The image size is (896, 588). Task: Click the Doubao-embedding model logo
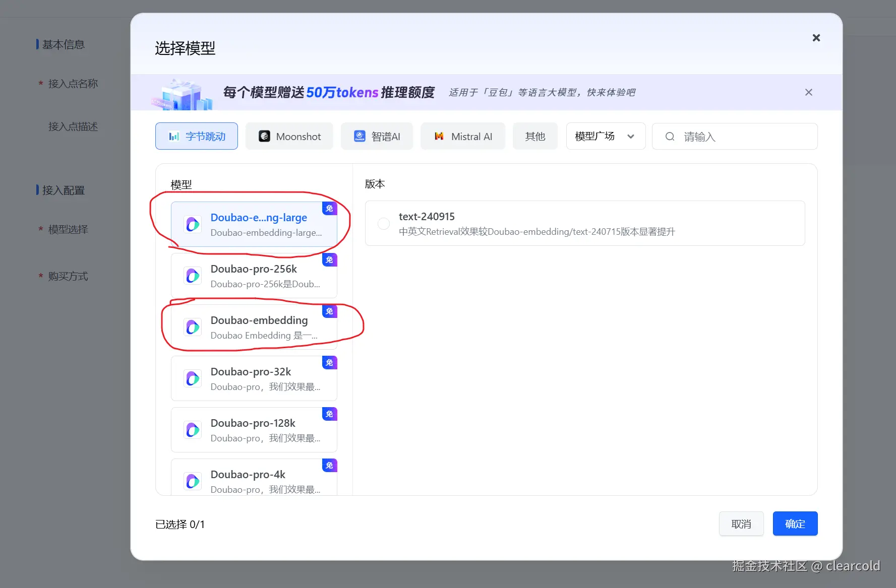193,328
